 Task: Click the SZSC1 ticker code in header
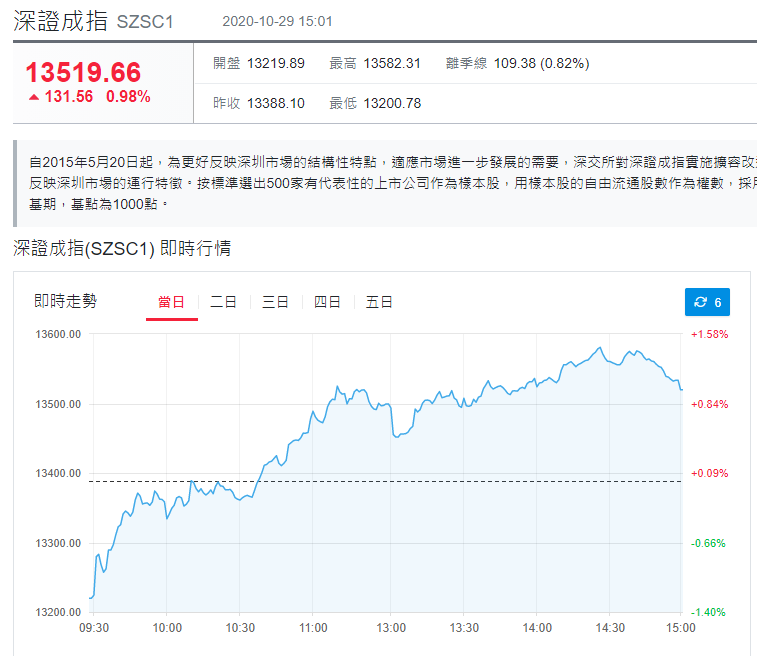tap(145, 22)
